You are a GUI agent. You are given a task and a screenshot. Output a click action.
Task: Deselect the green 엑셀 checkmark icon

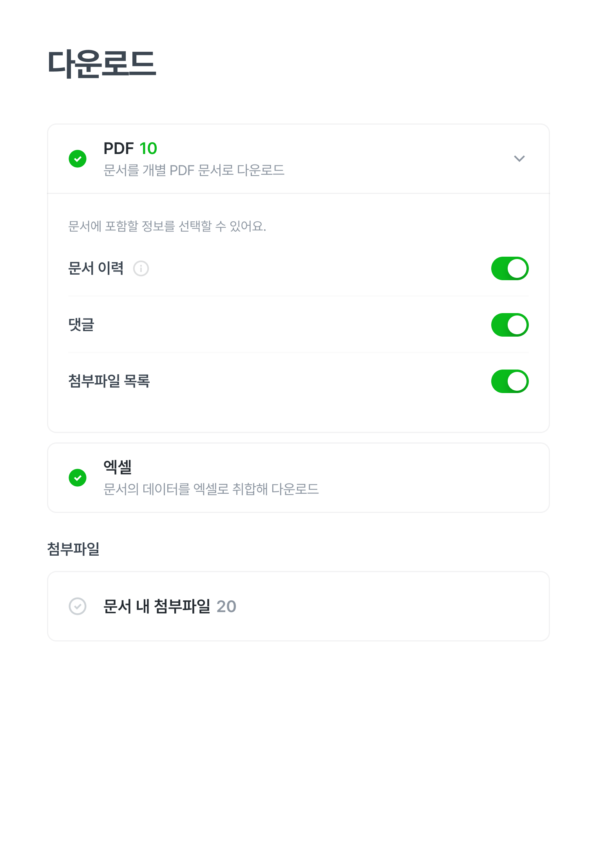click(x=78, y=478)
